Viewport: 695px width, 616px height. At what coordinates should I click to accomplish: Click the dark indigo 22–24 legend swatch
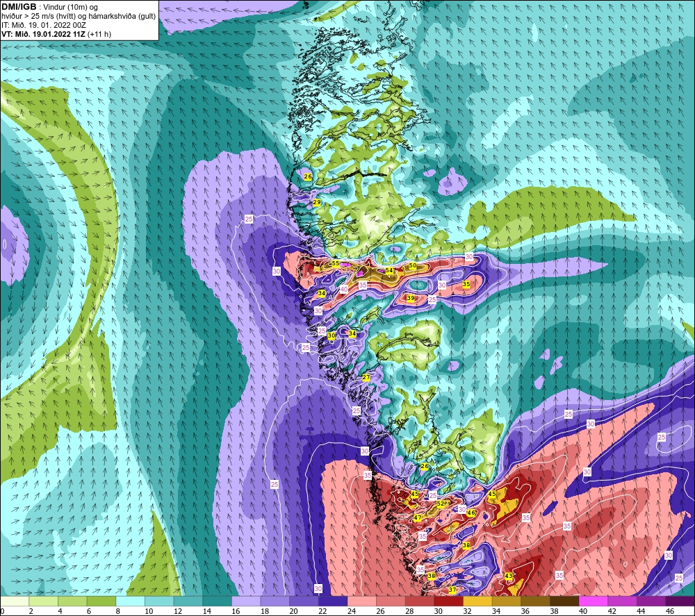tap(333, 601)
